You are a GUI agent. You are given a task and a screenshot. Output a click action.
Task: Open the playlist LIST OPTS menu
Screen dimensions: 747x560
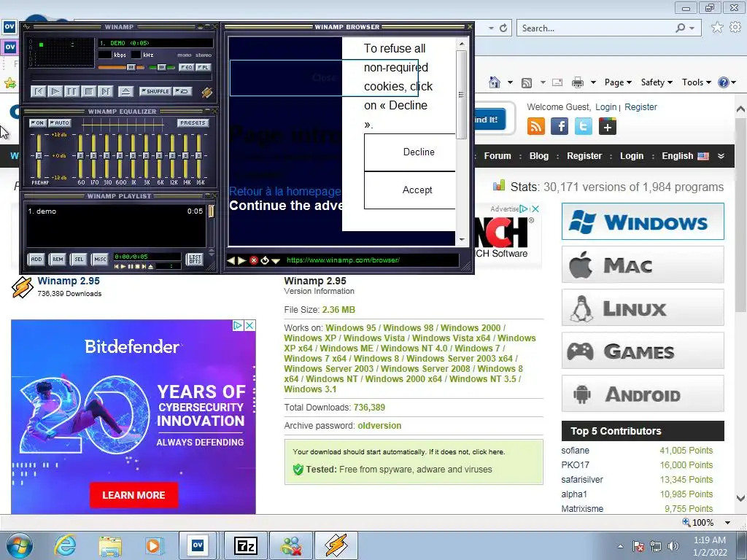[x=195, y=259]
